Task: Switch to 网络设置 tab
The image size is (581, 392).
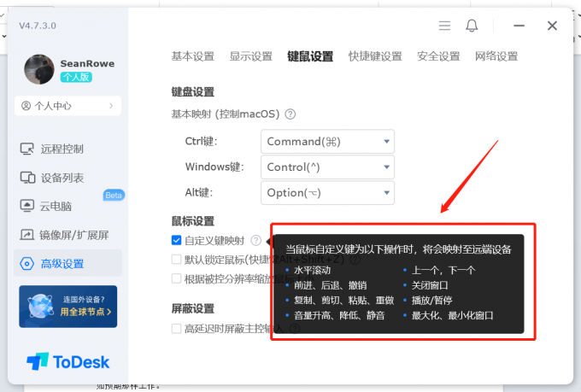Action: tap(496, 56)
